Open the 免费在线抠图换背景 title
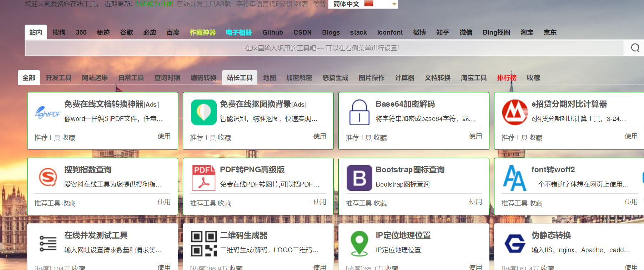 [263, 104]
